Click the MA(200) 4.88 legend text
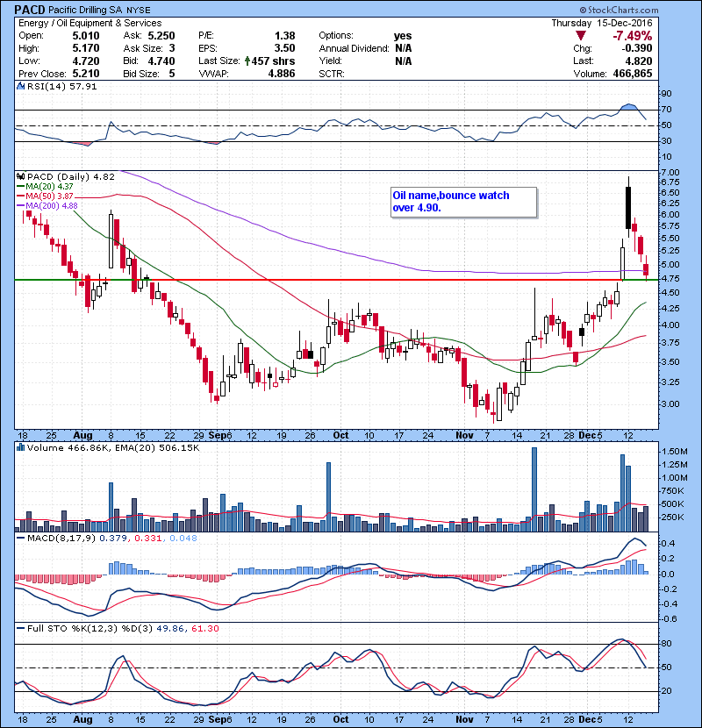The width and height of the screenshot is (702, 728). tap(52, 205)
